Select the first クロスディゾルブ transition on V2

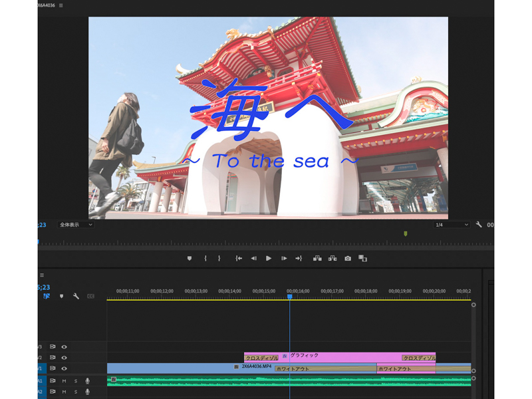261,358
